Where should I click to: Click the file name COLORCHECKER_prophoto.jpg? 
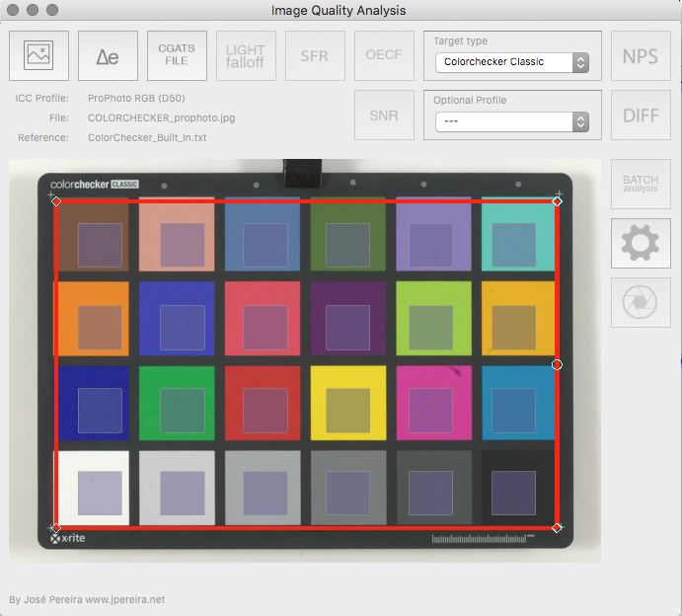click(161, 117)
